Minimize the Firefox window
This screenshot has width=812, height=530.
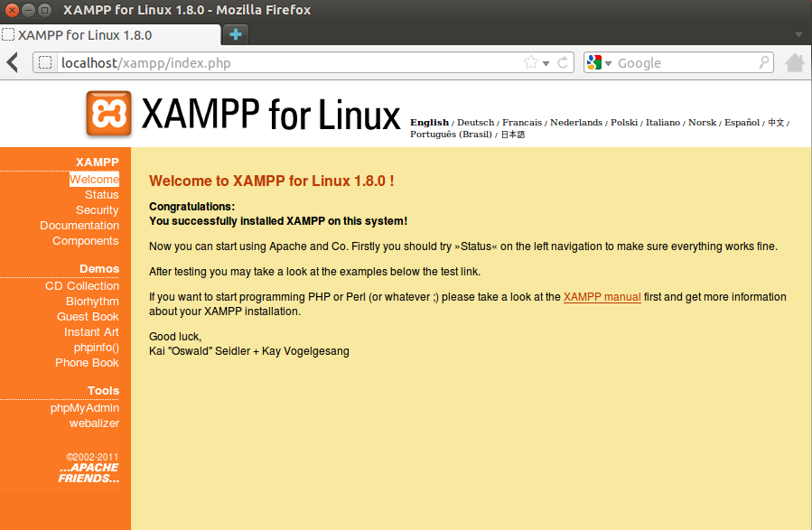(29, 10)
